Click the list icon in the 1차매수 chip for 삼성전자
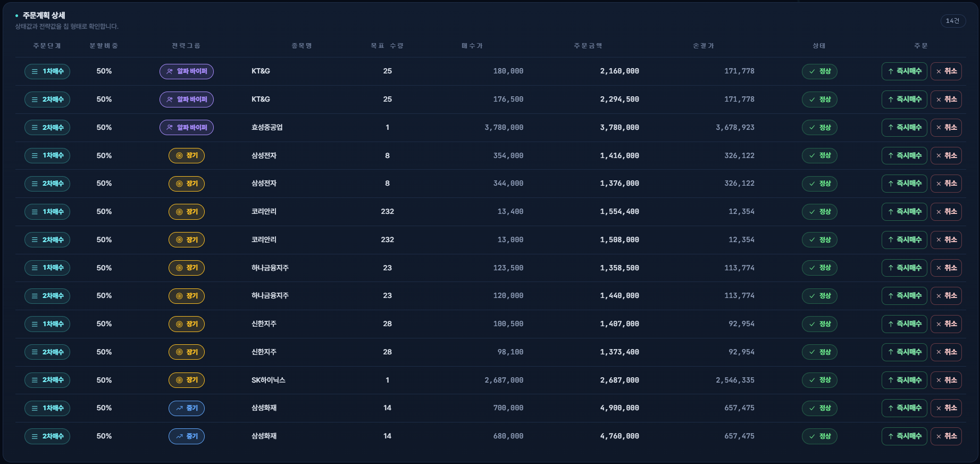The height and width of the screenshot is (464, 980). 35,156
